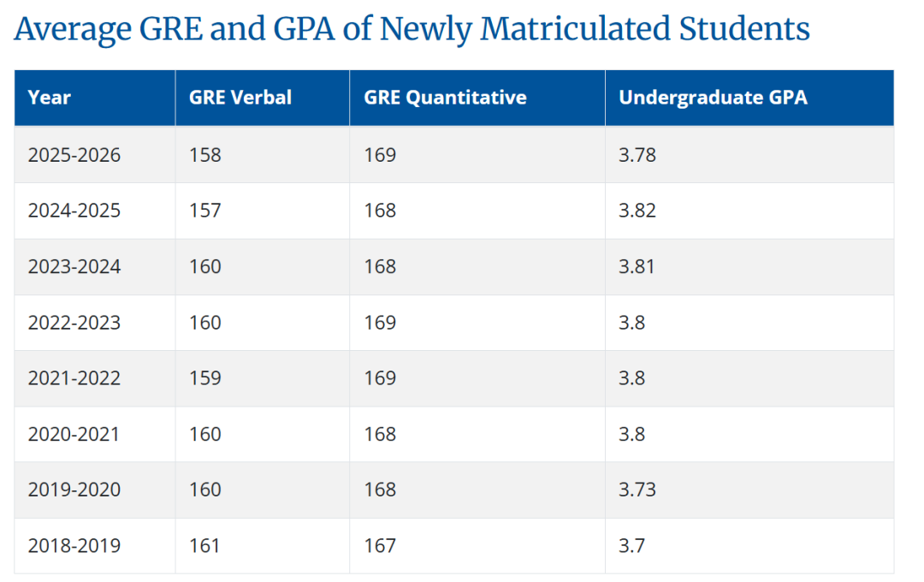Click the page heading about Average GRE and GPA
The image size is (924, 582).
tap(412, 29)
